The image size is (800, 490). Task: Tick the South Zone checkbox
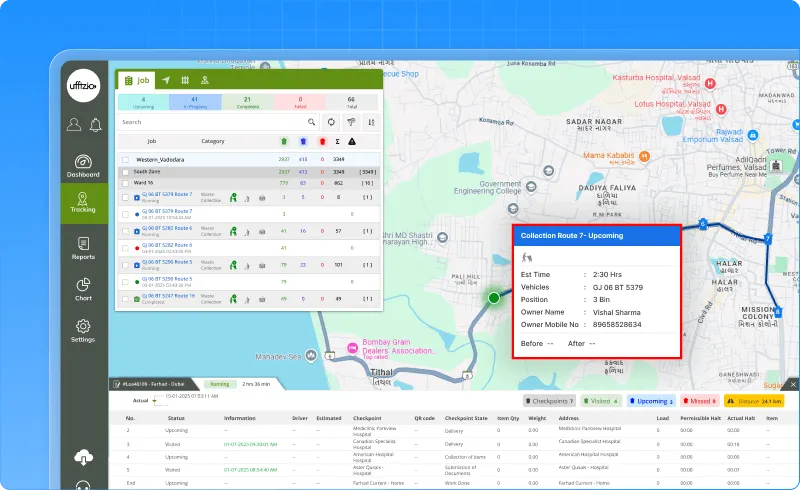point(125,171)
